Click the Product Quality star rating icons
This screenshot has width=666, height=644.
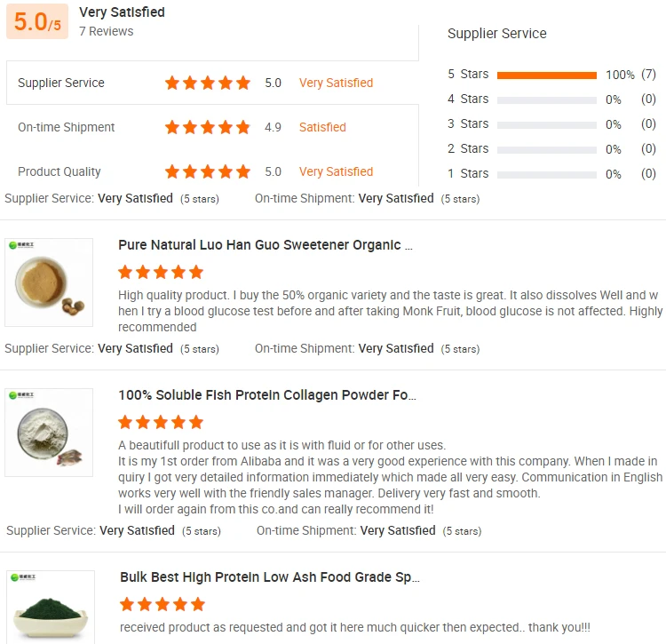[208, 171]
